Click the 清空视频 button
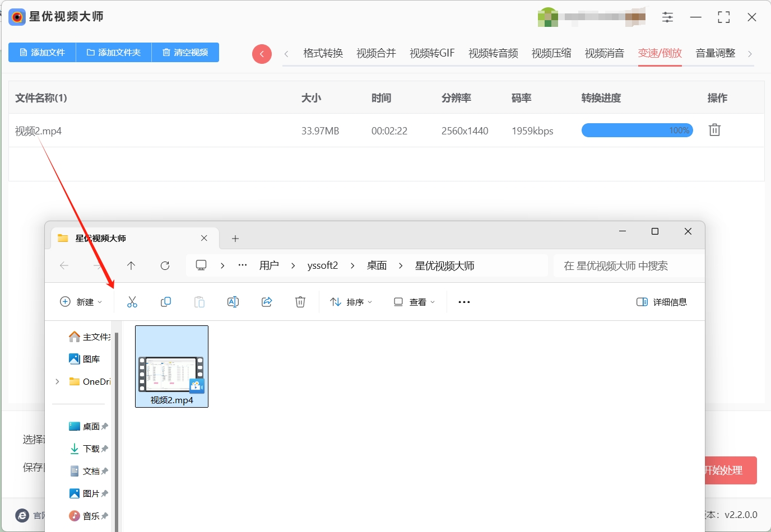771x532 pixels. [185, 52]
